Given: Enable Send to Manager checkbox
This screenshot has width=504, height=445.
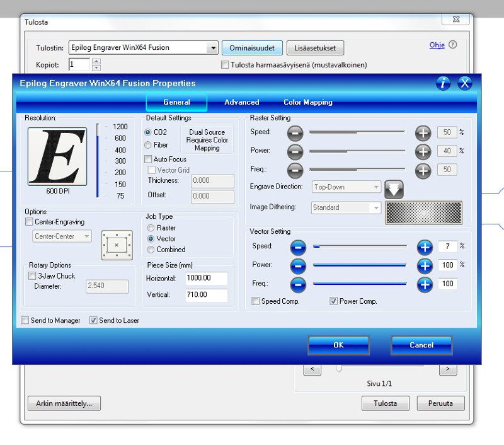Looking at the screenshot, I should coord(25,320).
